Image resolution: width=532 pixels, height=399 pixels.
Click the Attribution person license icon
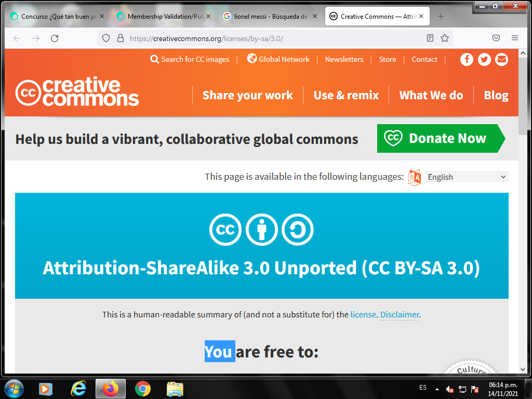coord(262,230)
